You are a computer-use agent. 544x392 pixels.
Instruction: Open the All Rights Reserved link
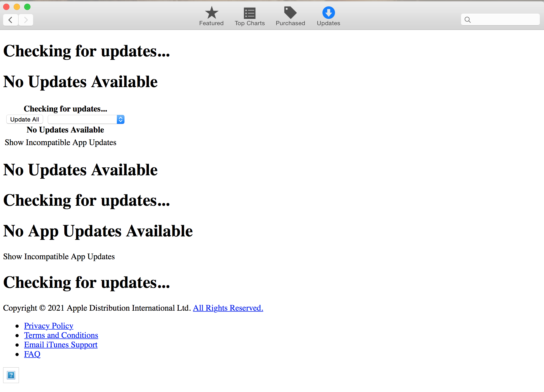tap(228, 308)
